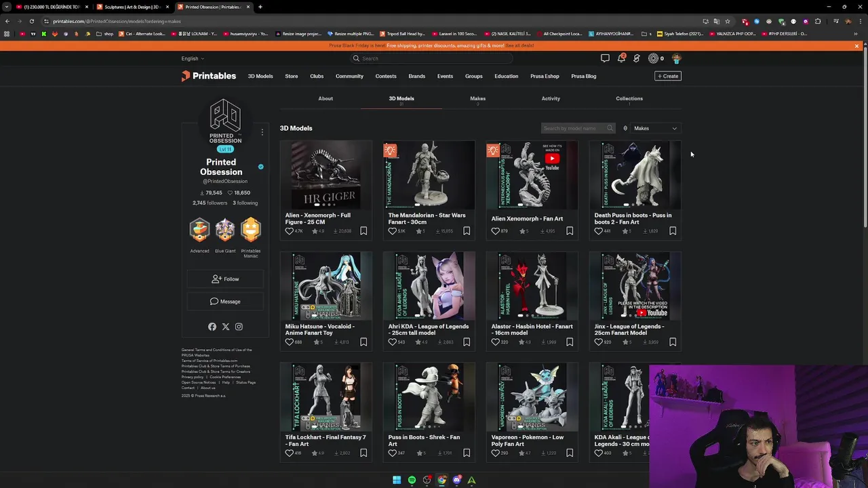Like the Ahri KDA League of Legends model
Screen dimensions: 868x488
tap(392, 342)
